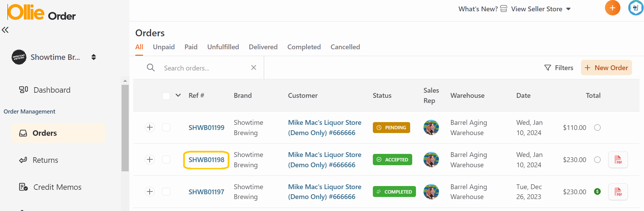The width and height of the screenshot is (644, 211).
Task: Focus the Search orders input field
Action: tap(204, 68)
